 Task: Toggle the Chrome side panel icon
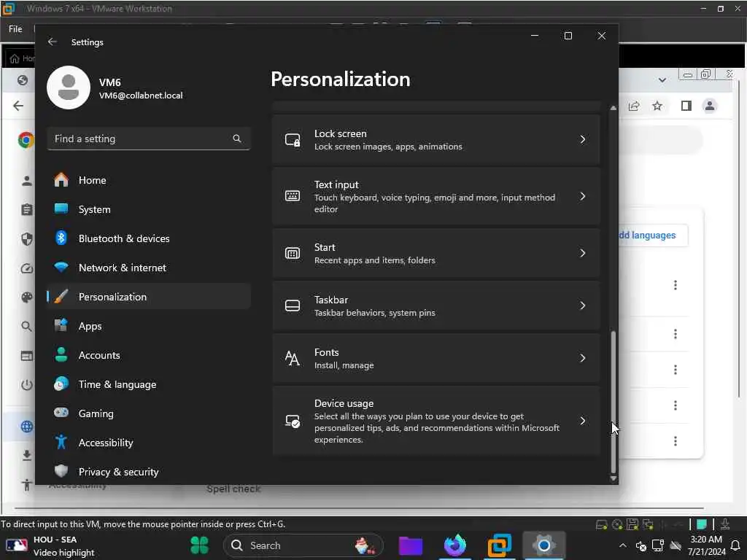click(x=686, y=106)
